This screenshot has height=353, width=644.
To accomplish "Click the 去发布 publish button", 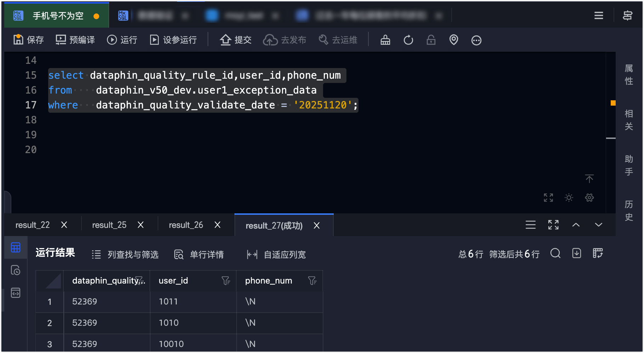I will [x=284, y=40].
